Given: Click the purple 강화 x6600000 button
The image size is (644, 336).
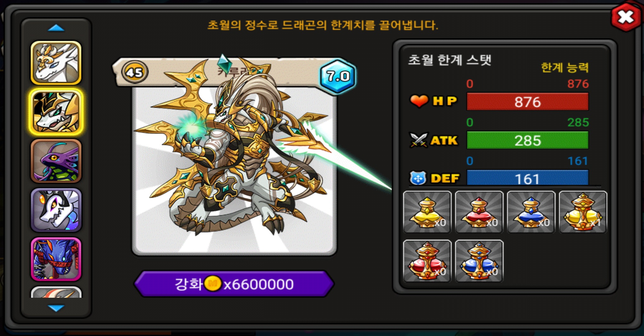Looking at the screenshot, I should [234, 284].
